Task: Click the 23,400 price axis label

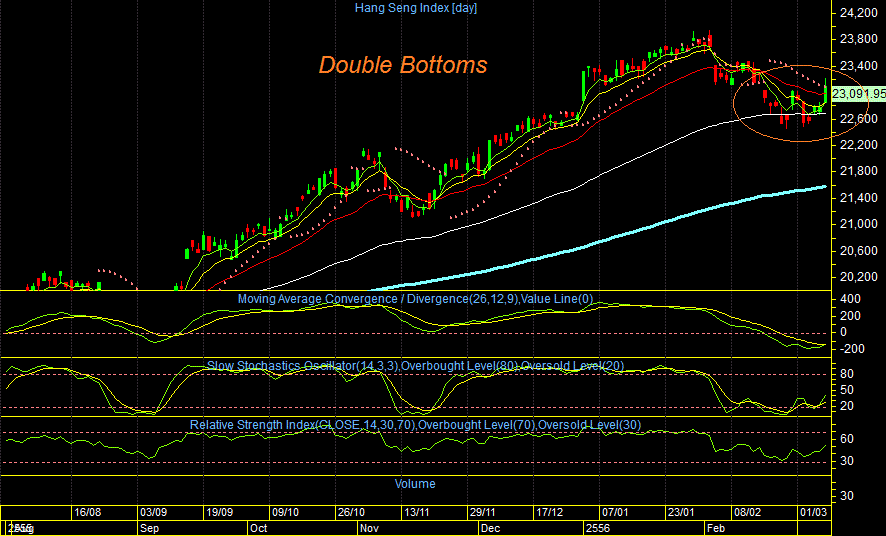Action: pos(859,66)
